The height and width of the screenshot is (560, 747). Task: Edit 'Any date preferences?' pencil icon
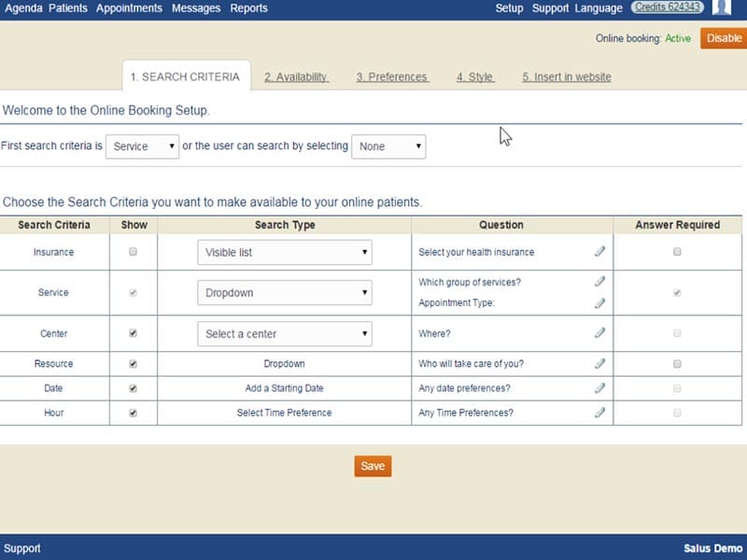click(x=599, y=388)
